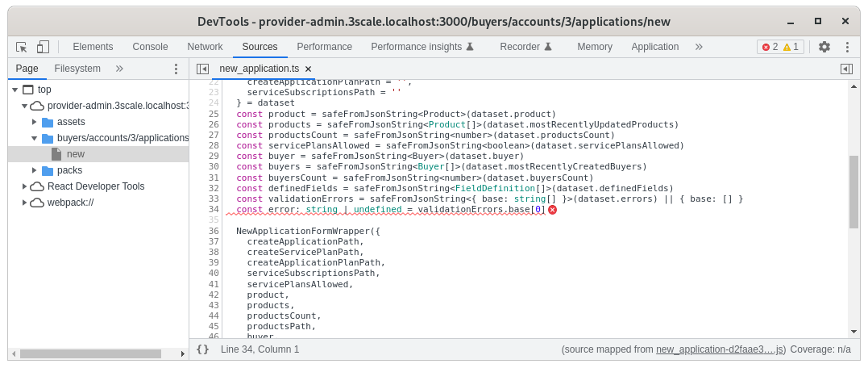868x368 pixels.
Task: Click the top frame window icon
Action: [27, 90]
